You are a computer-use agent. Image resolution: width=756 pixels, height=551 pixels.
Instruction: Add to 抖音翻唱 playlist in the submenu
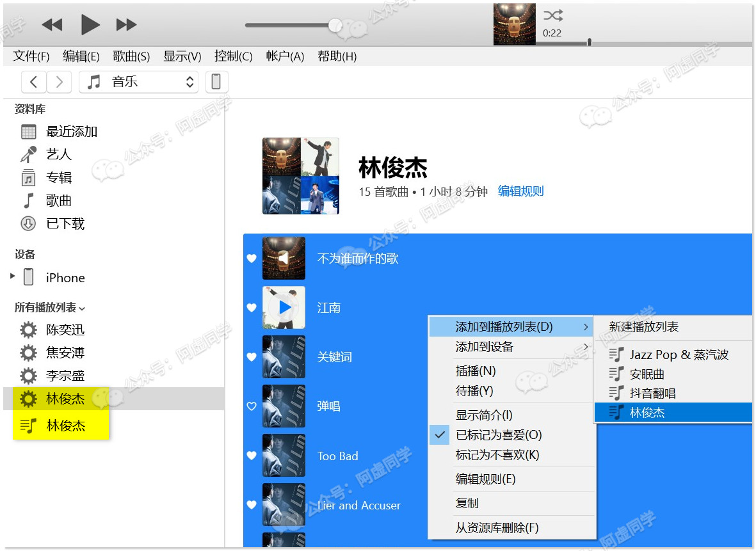tap(673, 394)
